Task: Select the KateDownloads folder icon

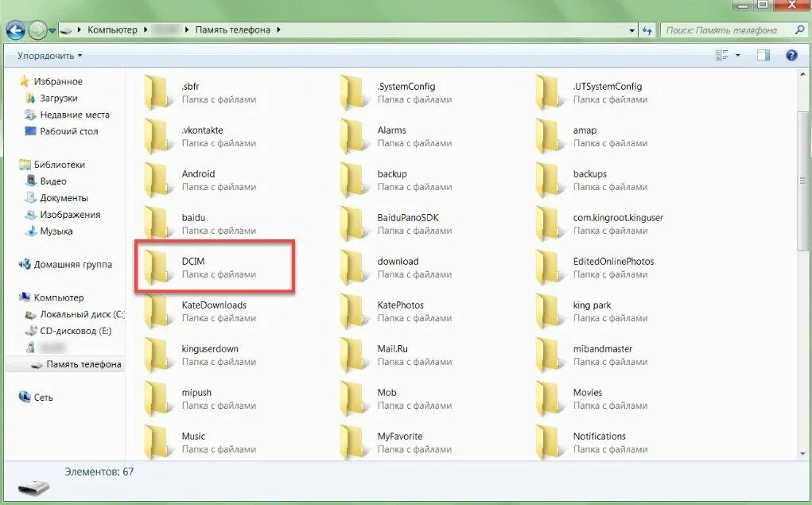Action: (157, 311)
